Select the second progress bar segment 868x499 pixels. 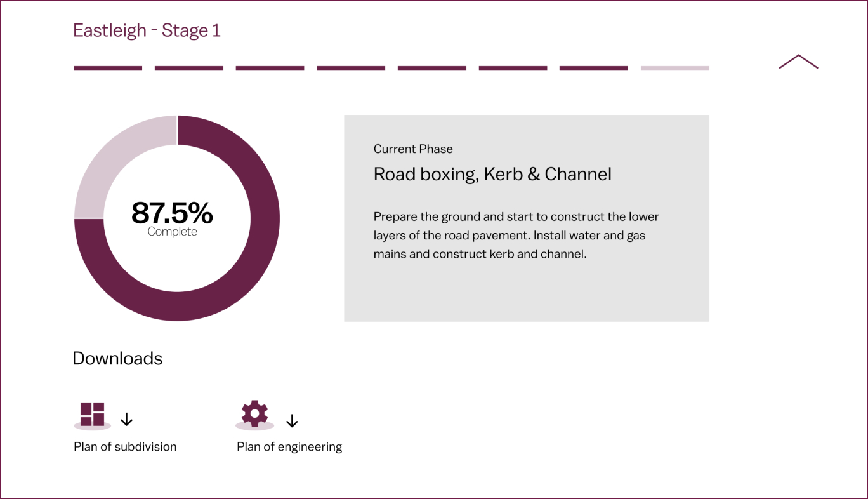point(189,68)
